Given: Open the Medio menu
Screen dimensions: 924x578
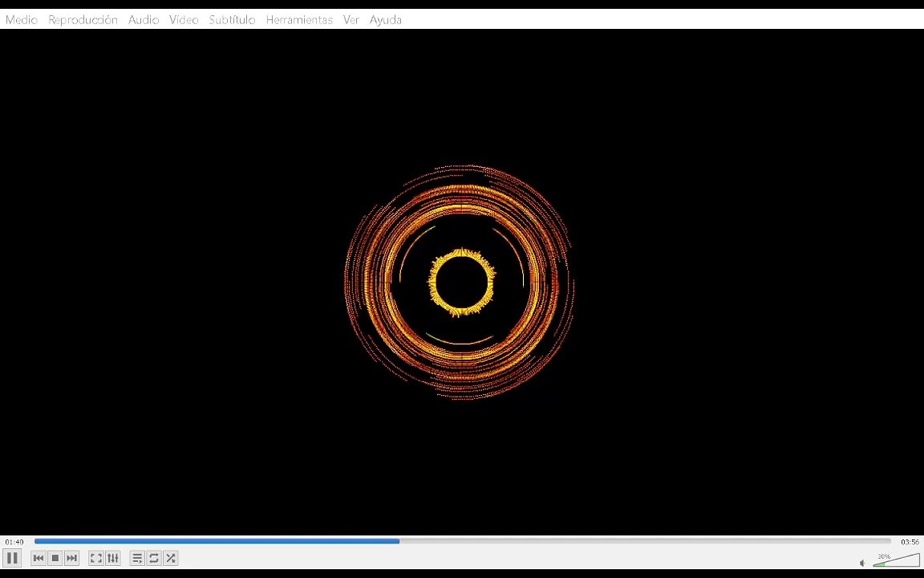Looking at the screenshot, I should click(x=22, y=19).
